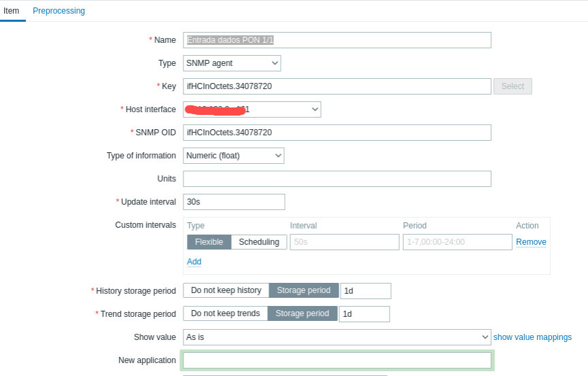
Task: Add a new custom interval
Action: [x=194, y=262]
